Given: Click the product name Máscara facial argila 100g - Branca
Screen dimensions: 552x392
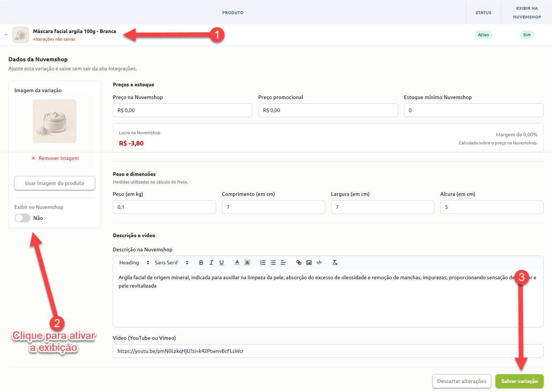Looking at the screenshot, I should [74, 31].
